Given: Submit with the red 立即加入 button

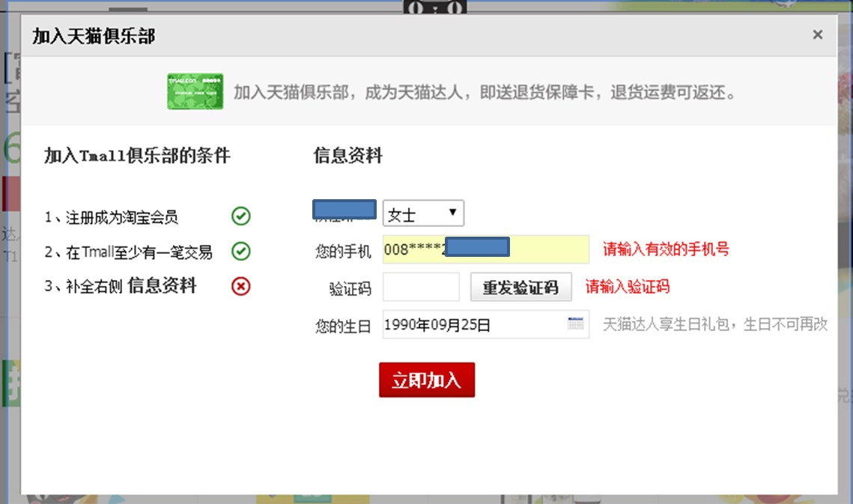Looking at the screenshot, I should click(x=427, y=380).
